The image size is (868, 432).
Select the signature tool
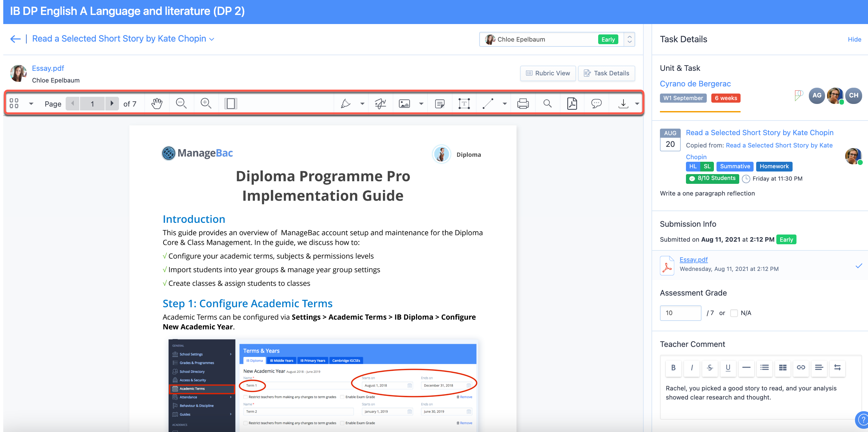coord(380,103)
